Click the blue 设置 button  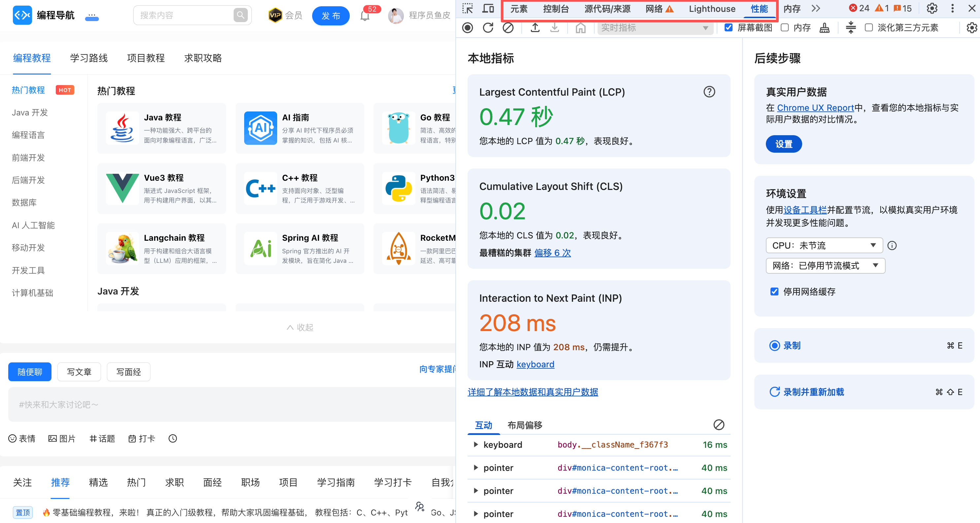tap(784, 144)
